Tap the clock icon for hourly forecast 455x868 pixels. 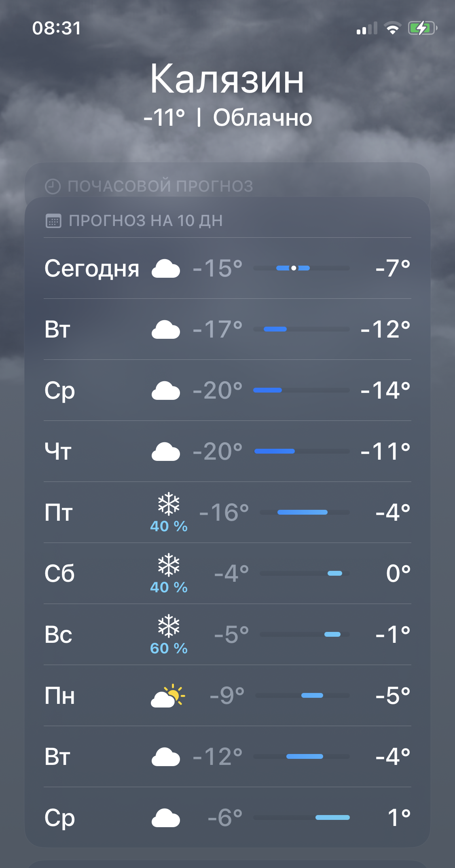click(x=53, y=186)
